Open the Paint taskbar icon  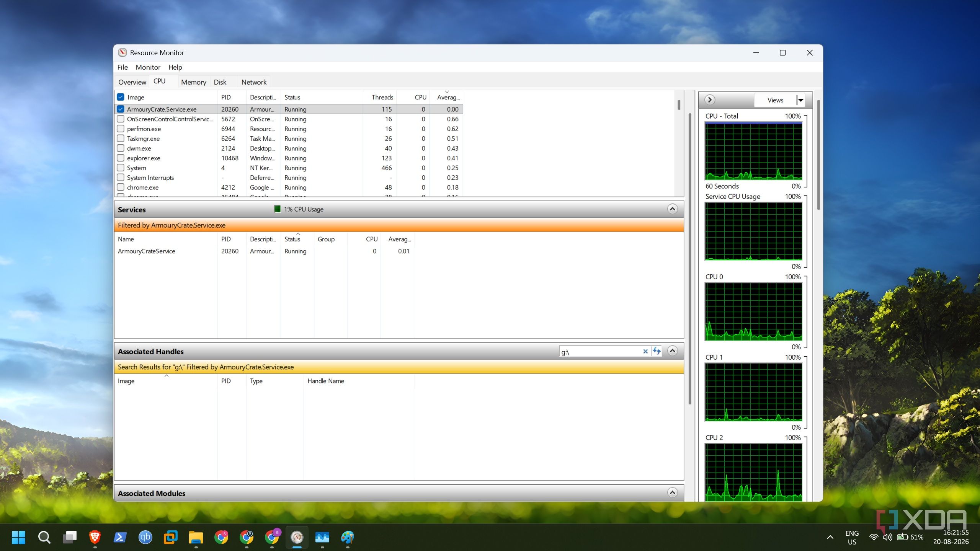coord(348,537)
